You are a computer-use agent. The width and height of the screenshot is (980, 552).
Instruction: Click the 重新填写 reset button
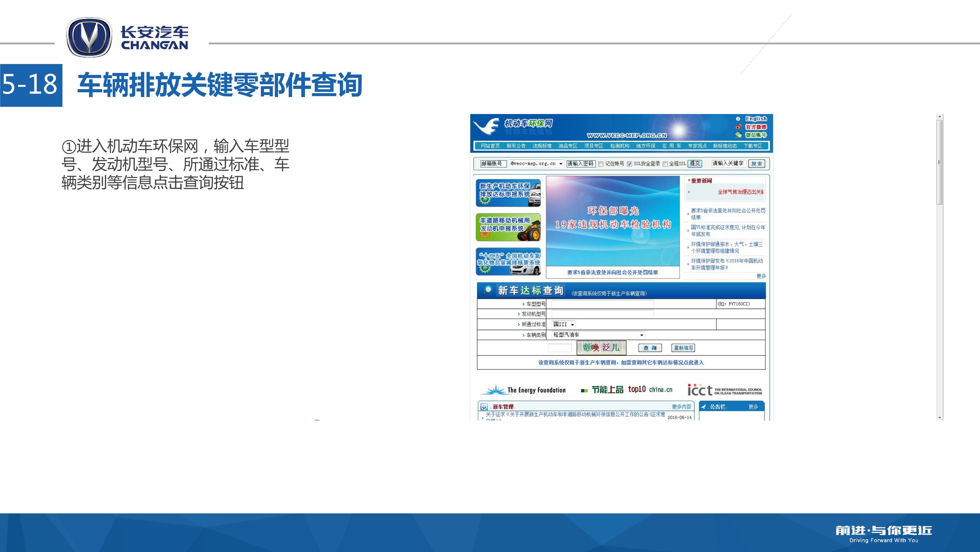[x=683, y=348]
